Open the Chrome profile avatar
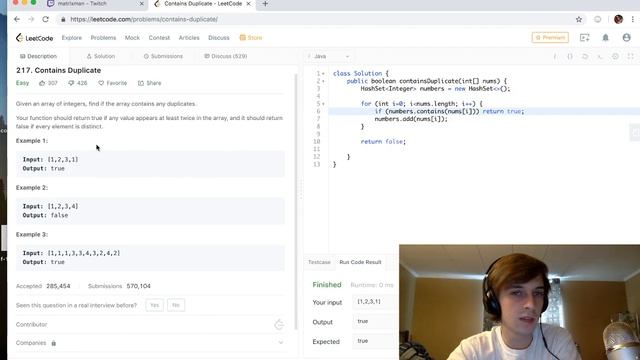640x360 pixels. [x=618, y=19]
